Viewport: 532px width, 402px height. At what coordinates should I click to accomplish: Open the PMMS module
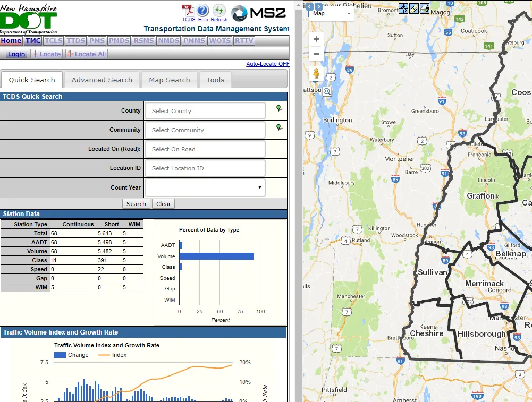(194, 41)
